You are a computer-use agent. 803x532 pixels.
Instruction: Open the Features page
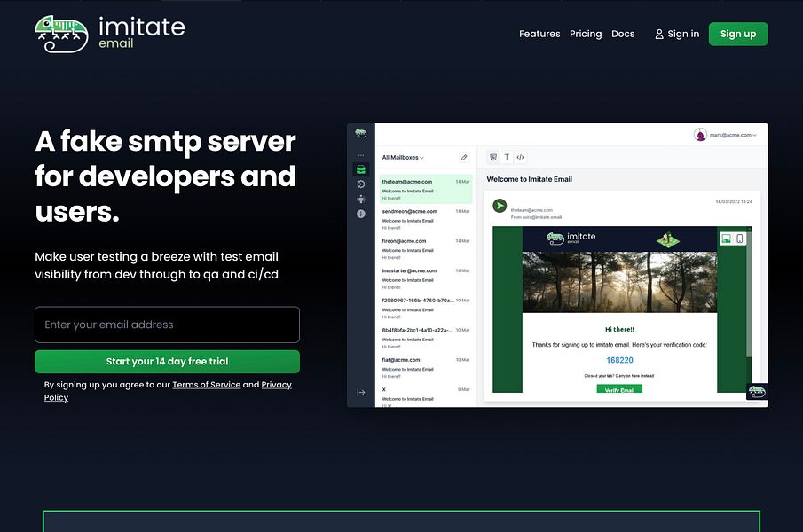pos(539,34)
